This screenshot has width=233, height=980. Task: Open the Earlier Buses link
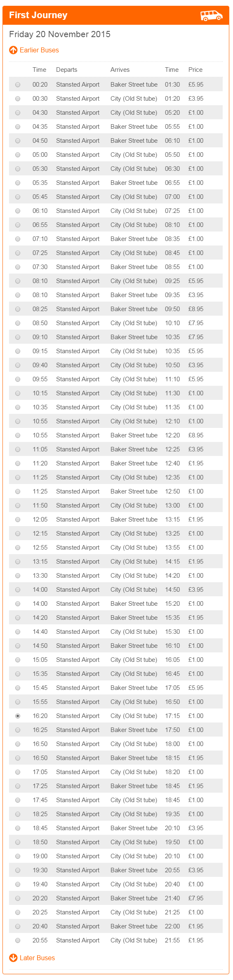[x=39, y=50]
